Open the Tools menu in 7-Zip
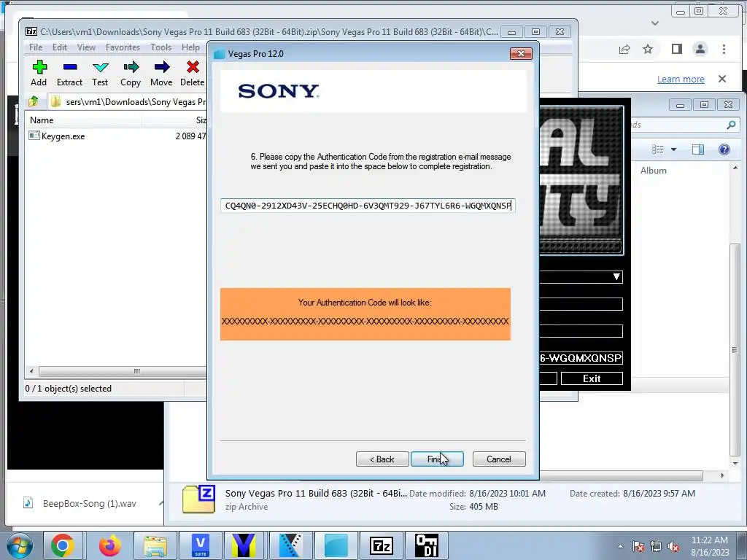This screenshot has width=747, height=560. 160,47
